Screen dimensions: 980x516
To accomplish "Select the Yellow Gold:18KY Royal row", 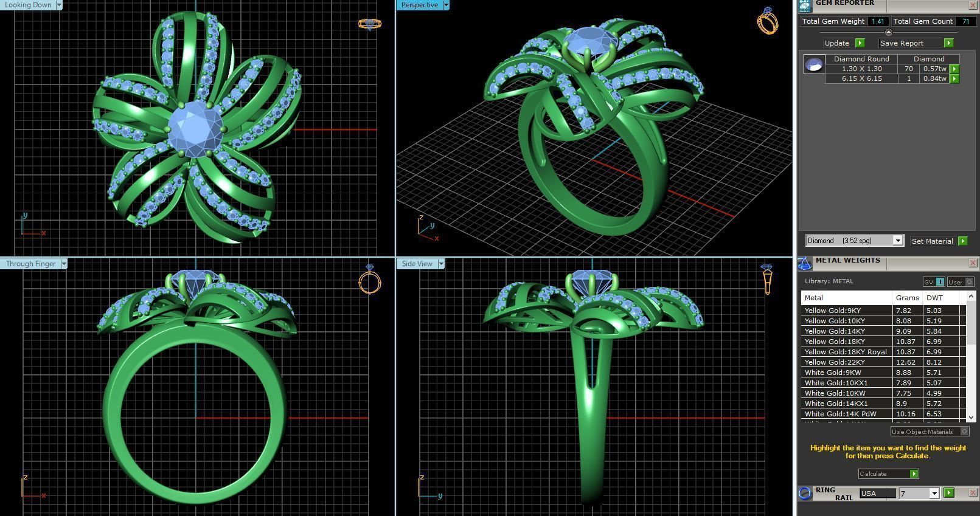I will (883, 352).
